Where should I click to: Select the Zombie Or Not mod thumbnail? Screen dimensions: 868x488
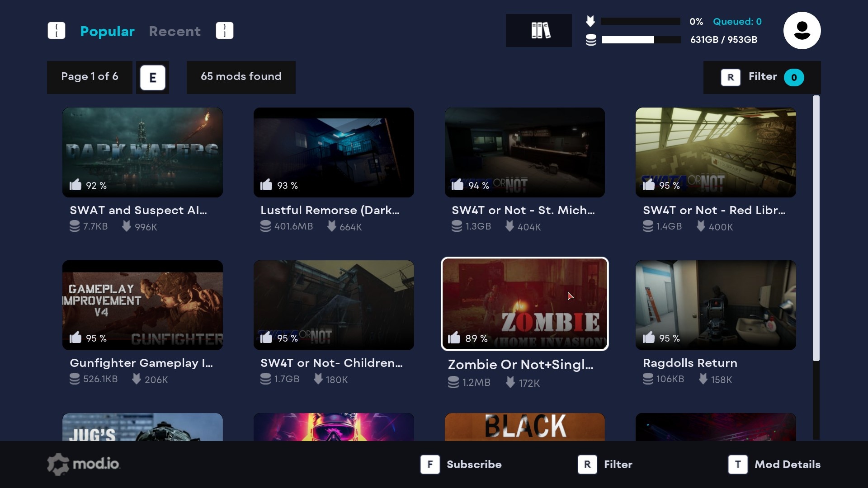point(525,304)
